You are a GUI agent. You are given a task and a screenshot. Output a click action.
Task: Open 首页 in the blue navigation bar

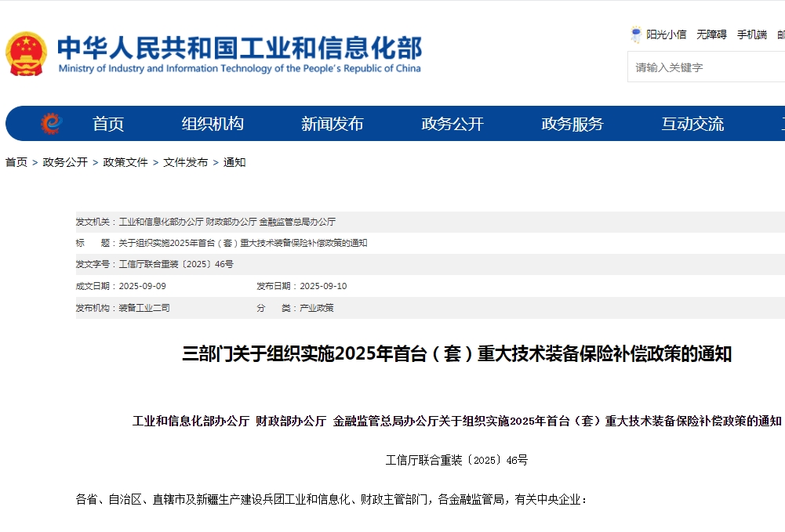point(108,124)
